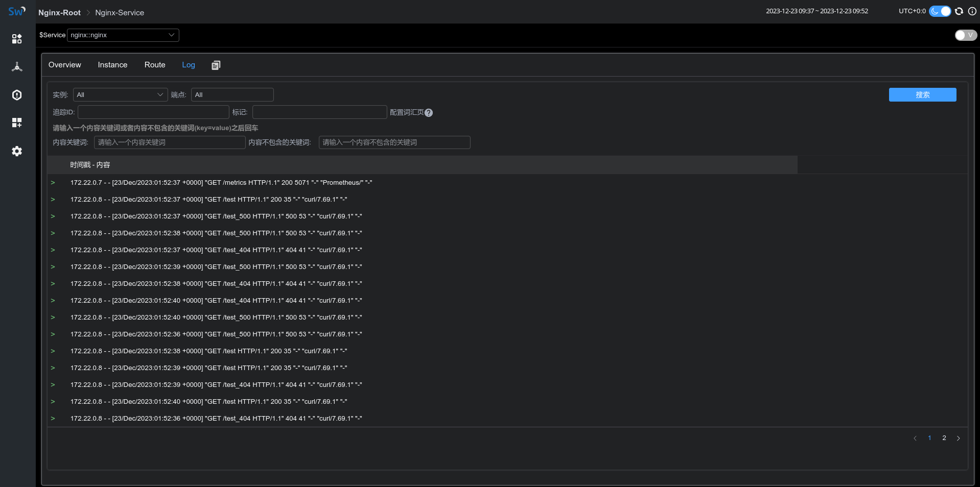Click the 搜索 search button

pyautogui.click(x=922, y=94)
